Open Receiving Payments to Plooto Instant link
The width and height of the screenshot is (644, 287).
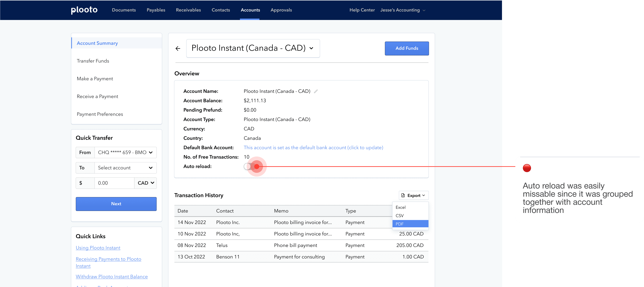pos(108,263)
